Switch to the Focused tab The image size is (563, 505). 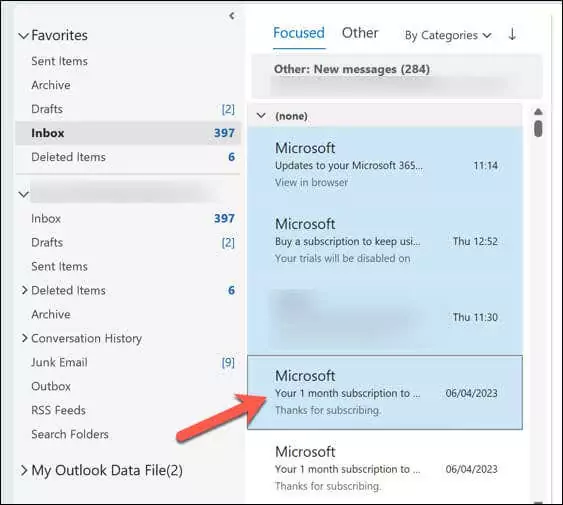click(x=299, y=33)
